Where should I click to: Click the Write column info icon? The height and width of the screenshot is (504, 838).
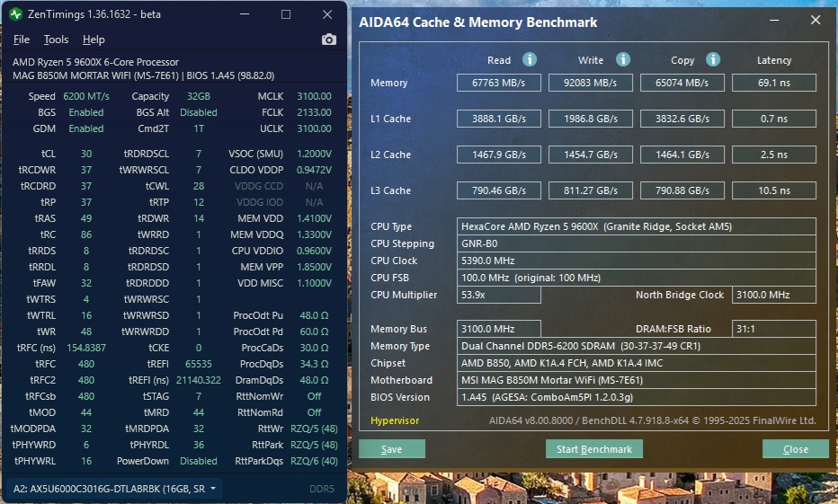point(622,59)
